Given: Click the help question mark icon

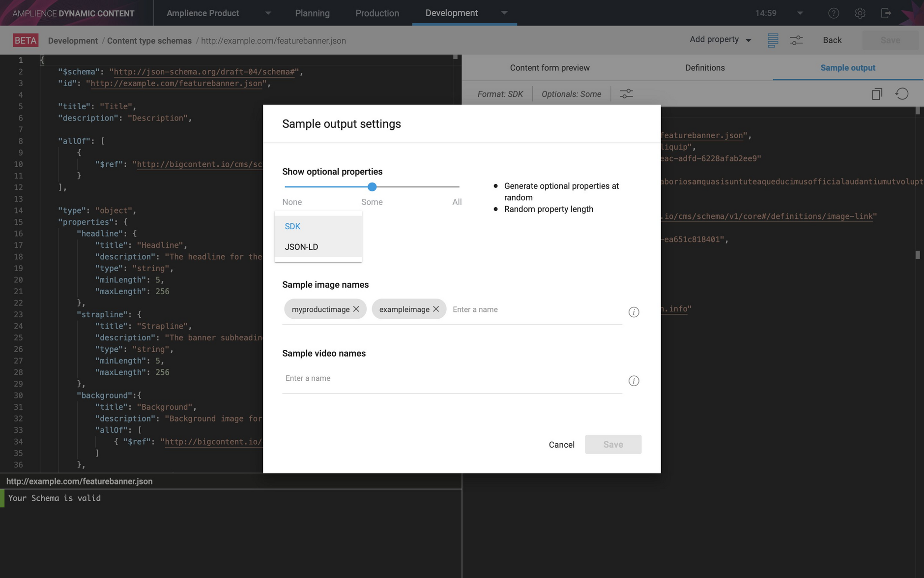Looking at the screenshot, I should click(x=833, y=13).
